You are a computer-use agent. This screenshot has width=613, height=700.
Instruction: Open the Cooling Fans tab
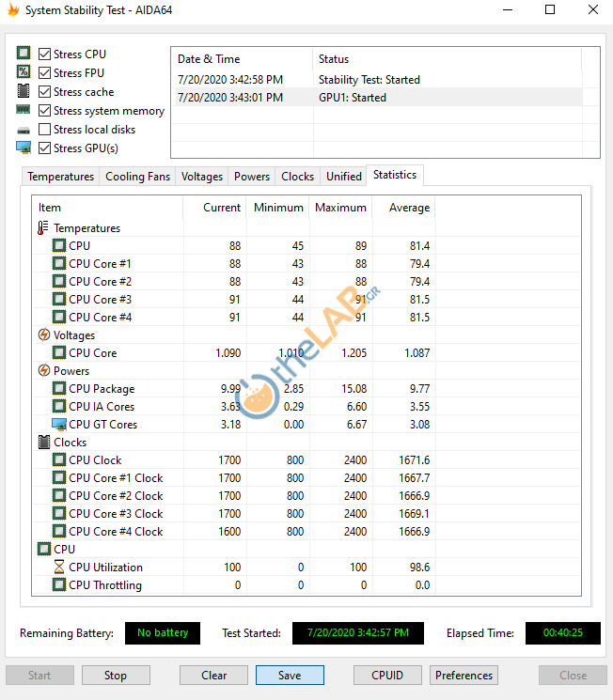(x=137, y=177)
